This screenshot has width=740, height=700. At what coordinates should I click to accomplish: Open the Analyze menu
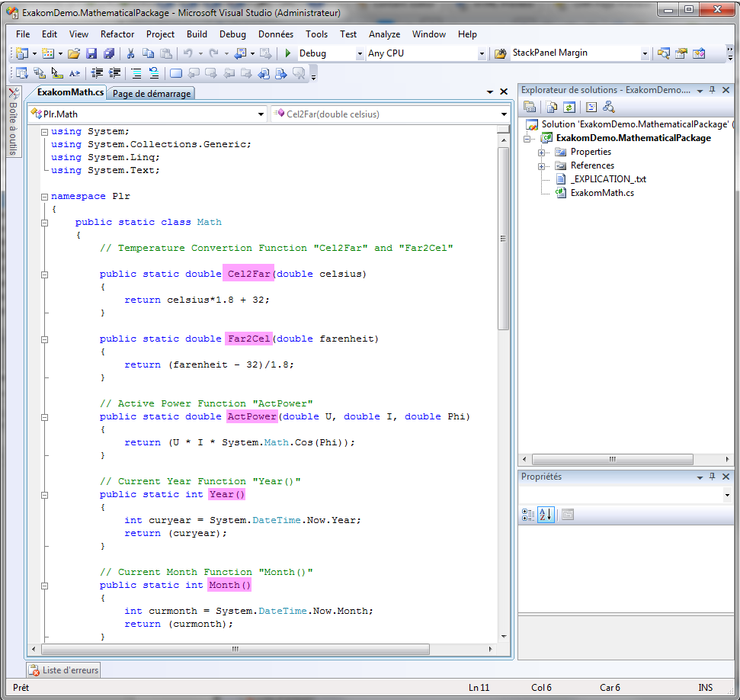(x=384, y=34)
